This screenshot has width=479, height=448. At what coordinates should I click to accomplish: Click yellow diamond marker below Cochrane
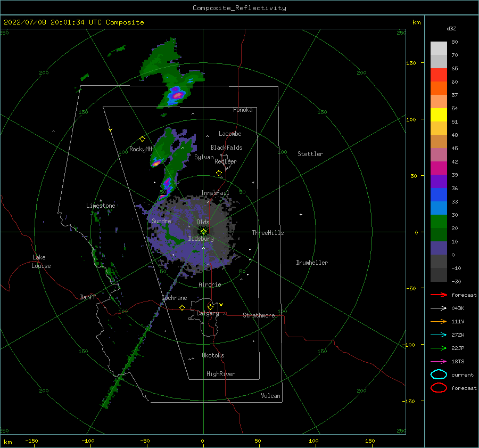pos(182,307)
